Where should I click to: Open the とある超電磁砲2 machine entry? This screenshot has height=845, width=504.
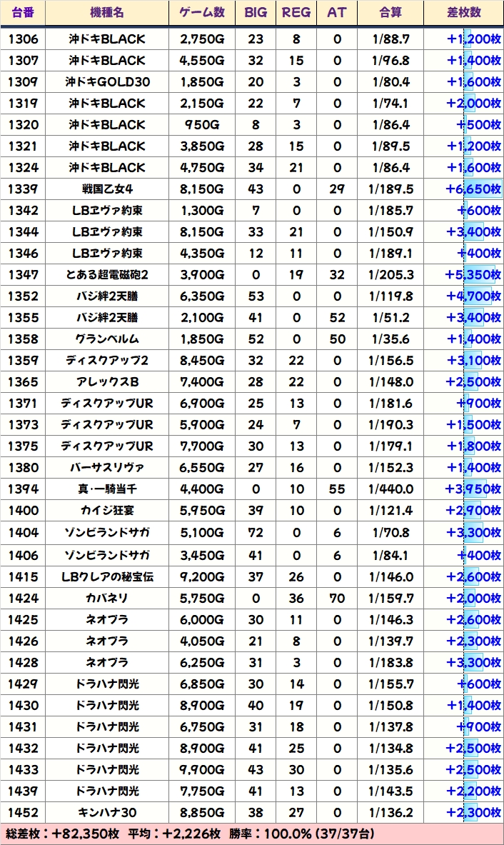(107, 275)
